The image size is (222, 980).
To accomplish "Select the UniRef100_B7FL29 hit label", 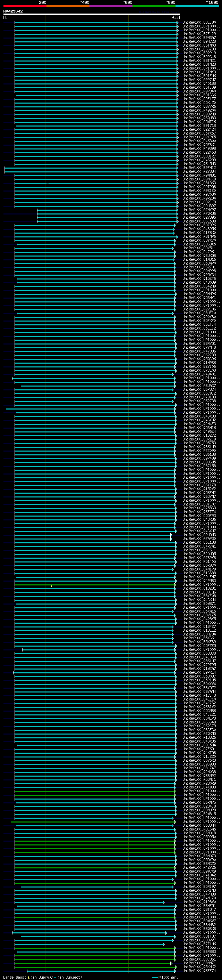I will 199,34.
